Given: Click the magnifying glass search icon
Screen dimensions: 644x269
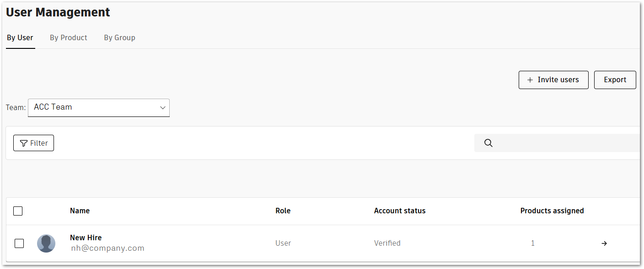Looking at the screenshot, I should tap(488, 143).
